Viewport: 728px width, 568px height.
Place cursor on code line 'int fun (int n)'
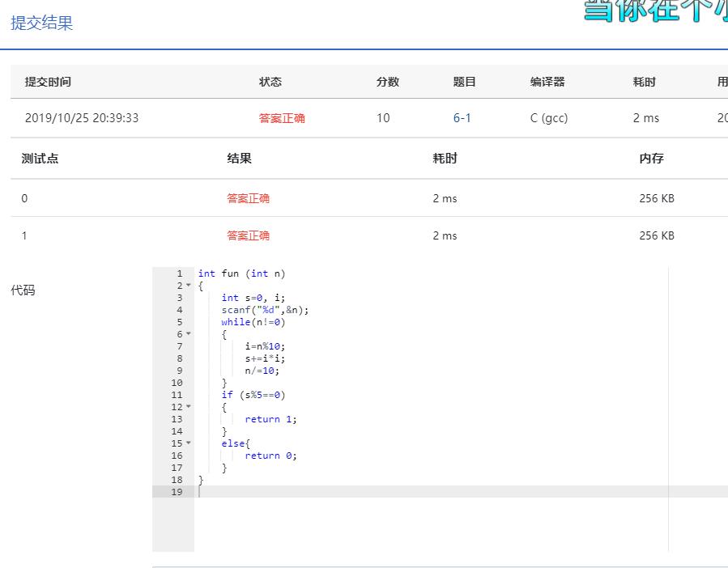pos(241,273)
